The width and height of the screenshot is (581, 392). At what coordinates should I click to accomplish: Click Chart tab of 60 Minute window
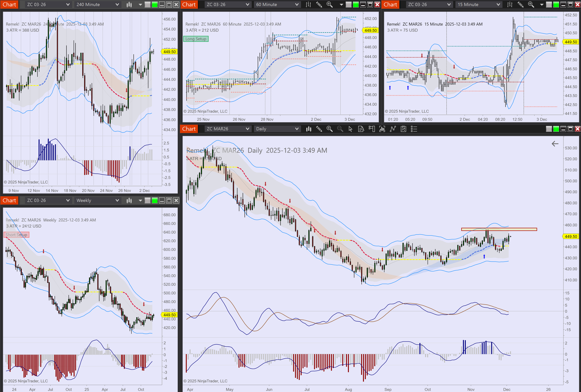point(189,4)
